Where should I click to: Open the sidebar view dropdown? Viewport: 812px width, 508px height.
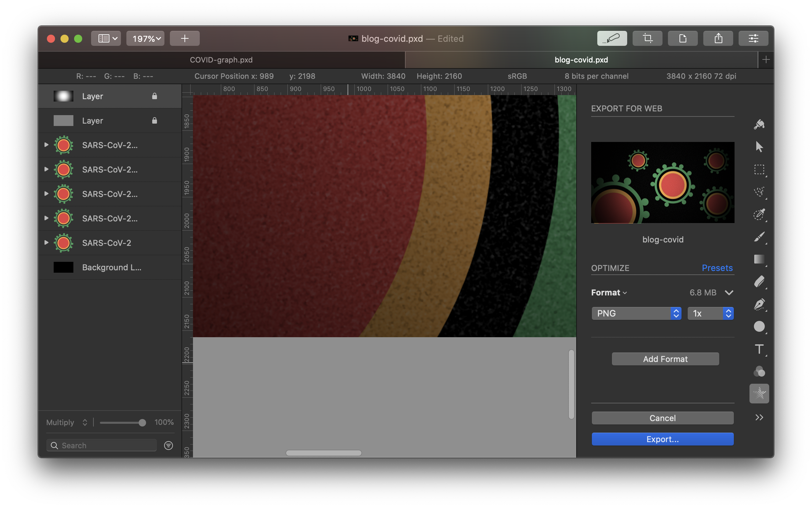[106, 38]
